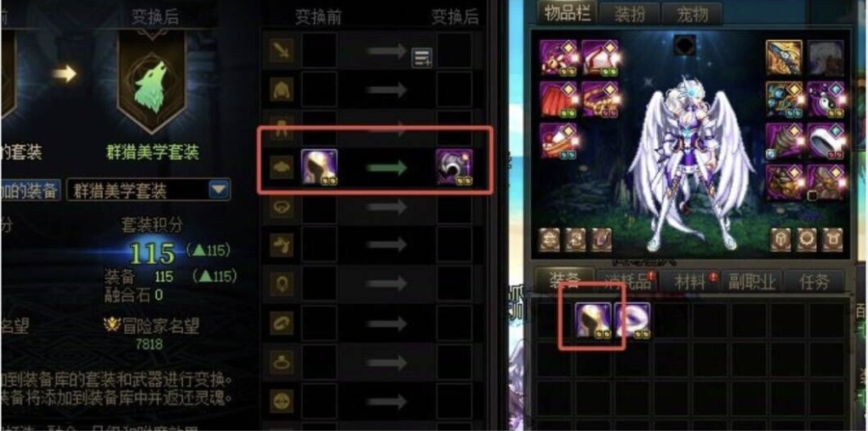Click the list icon beside weapon arrow

(422, 57)
